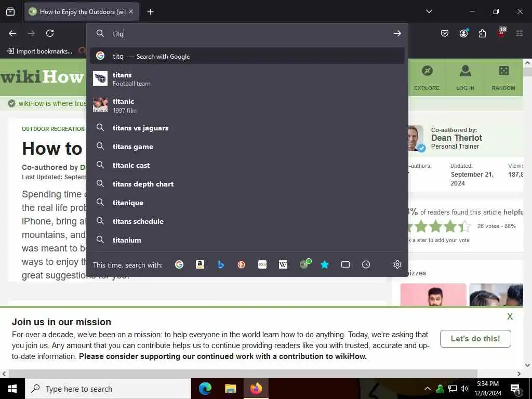
Task: Reload the current page
Action: pyautogui.click(x=50, y=33)
